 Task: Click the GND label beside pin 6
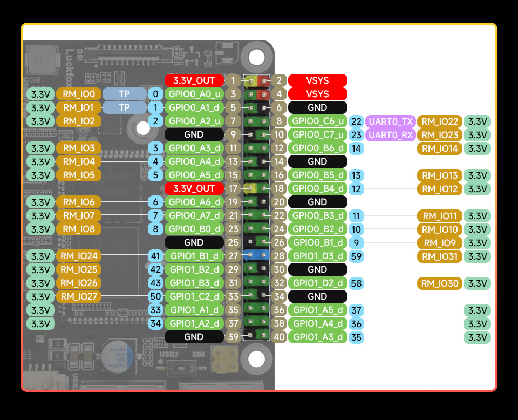click(x=317, y=107)
